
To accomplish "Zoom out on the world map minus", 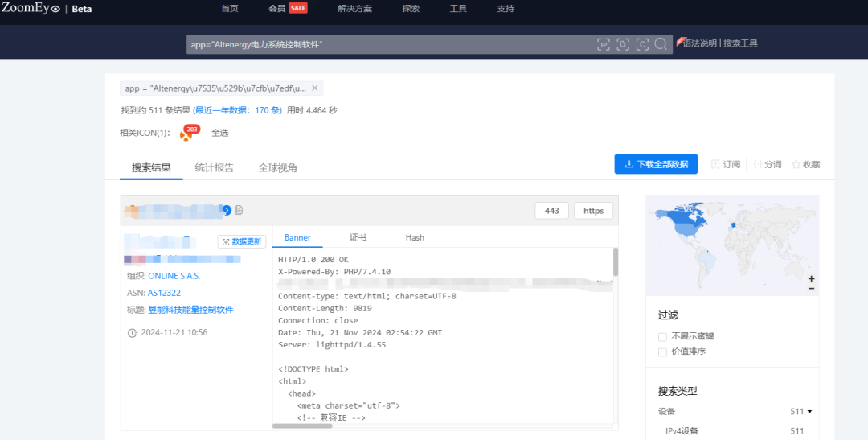I will [811, 288].
